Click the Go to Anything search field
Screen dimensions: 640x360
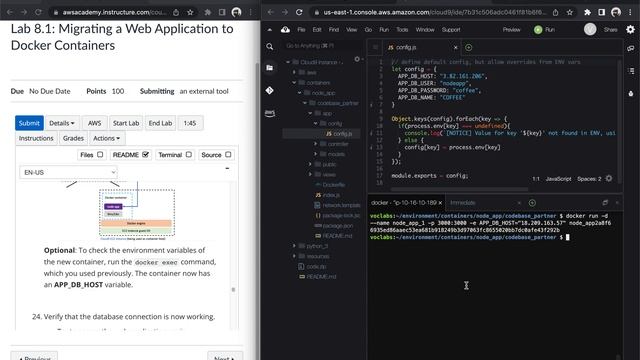point(322,46)
